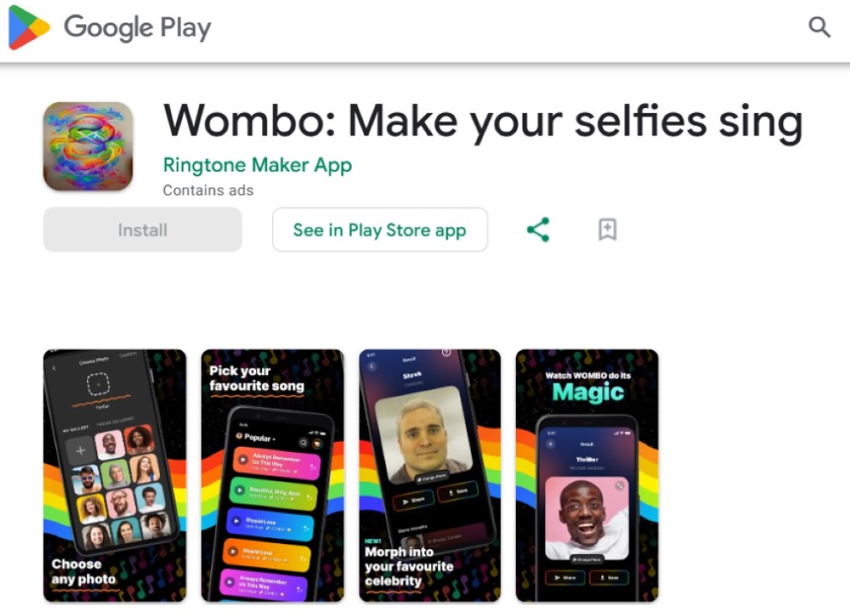Image resolution: width=850 pixels, height=616 pixels.
Task: Add app to wishlist bookmark icon
Action: point(607,229)
